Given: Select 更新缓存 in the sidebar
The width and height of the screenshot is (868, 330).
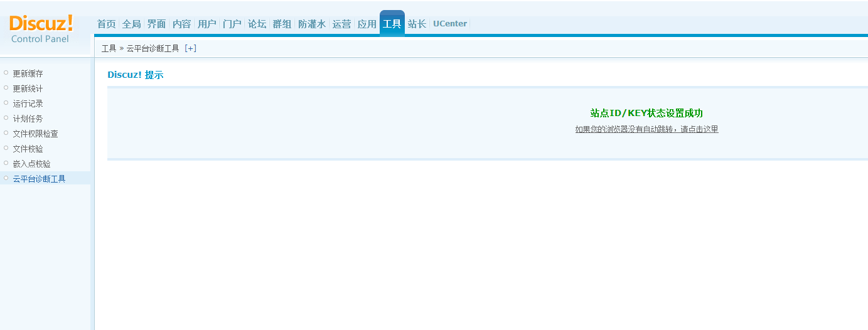Looking at the screenshot, I should tap(28, 73).
